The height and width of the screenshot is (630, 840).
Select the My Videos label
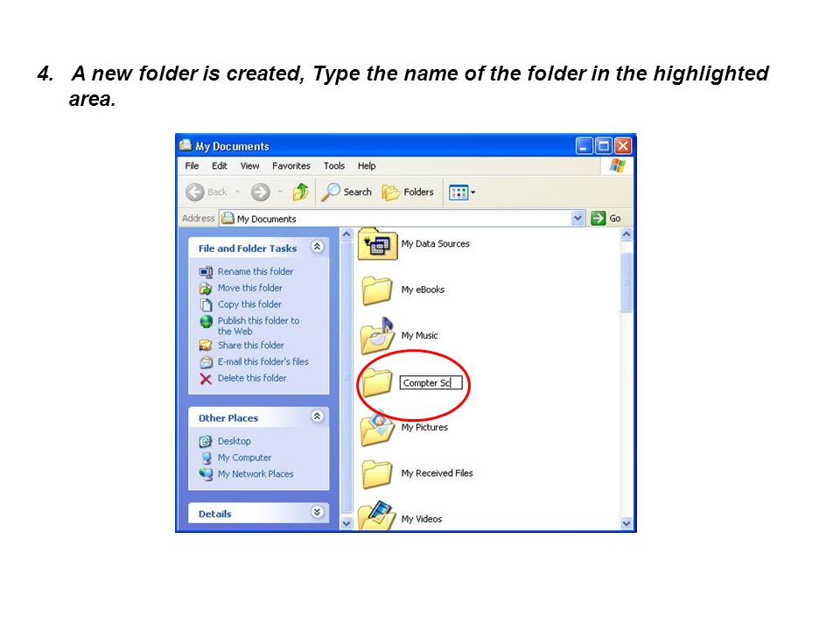coord(422,519)
